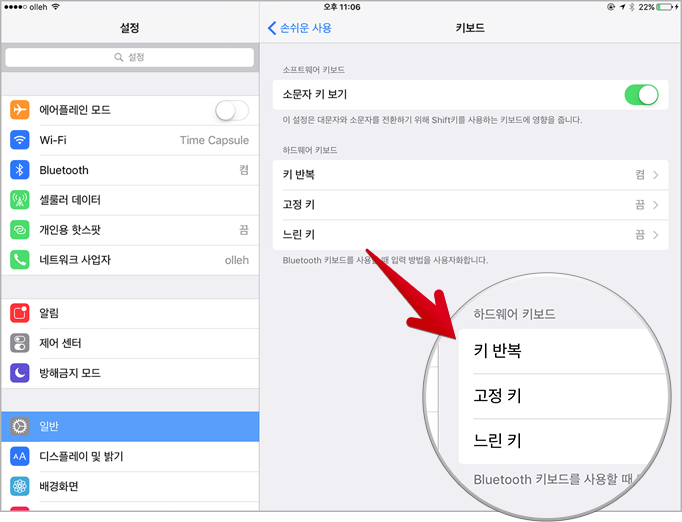Tap the 키보드 title text

pyautogui.click(x=470, y=28)
